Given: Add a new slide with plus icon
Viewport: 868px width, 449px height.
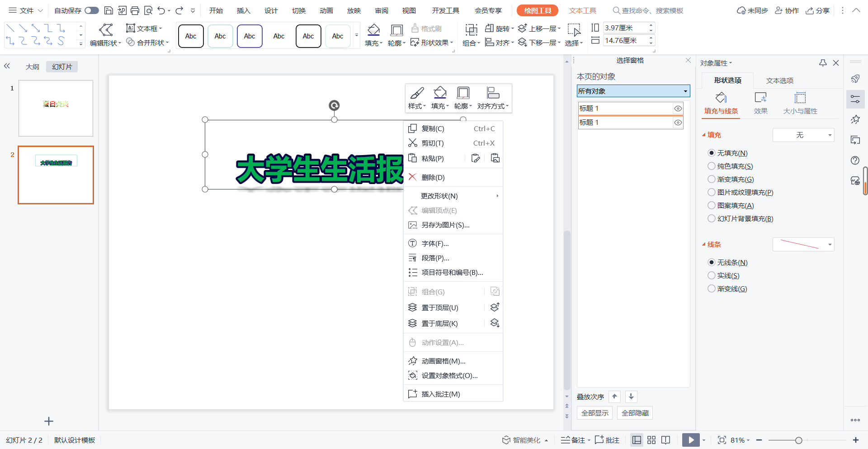Looking at the screenshot, I should click(49, 421).
